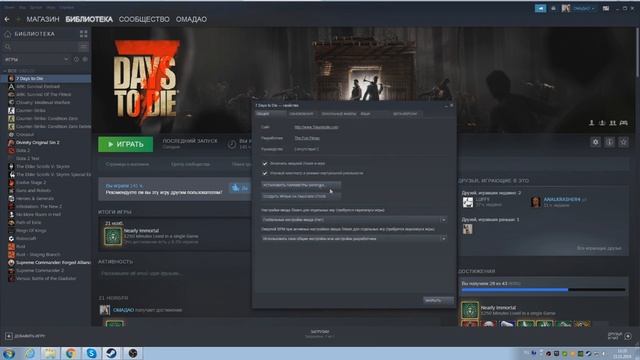Open Steam from the taskbar
The image size is (640, 360).
tap(112, 353)
